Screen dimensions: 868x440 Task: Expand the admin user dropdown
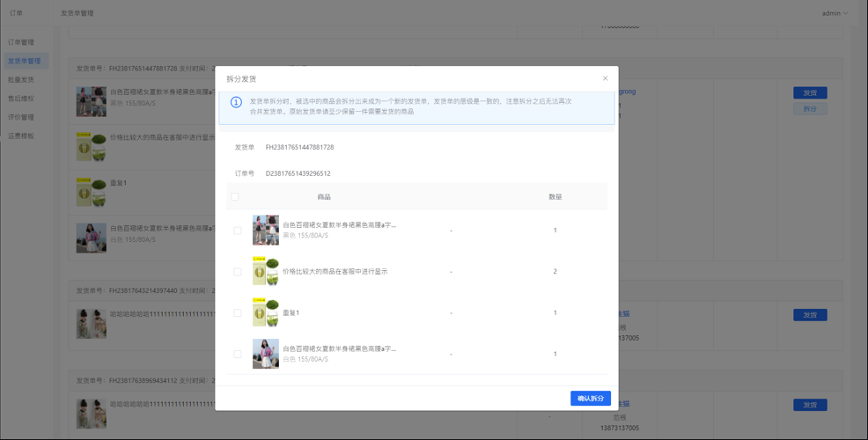(835, 13)
